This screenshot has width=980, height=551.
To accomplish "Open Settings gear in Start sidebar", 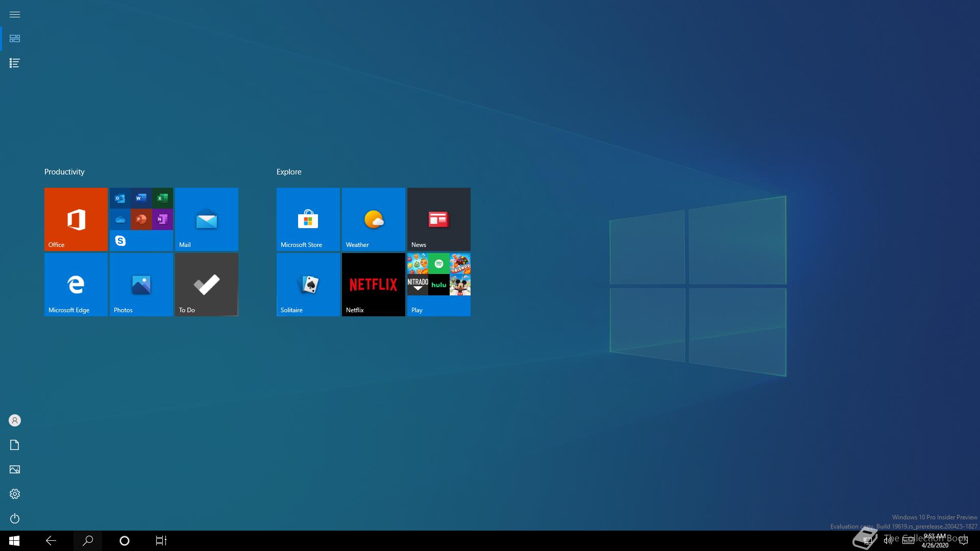I will [x=15, y=494].
